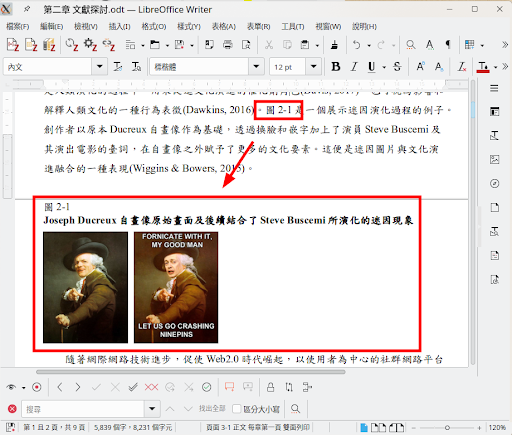This screenshot has width=512, height=435.
Task: Toggle Bold formatting
Action: pos(336,67)
